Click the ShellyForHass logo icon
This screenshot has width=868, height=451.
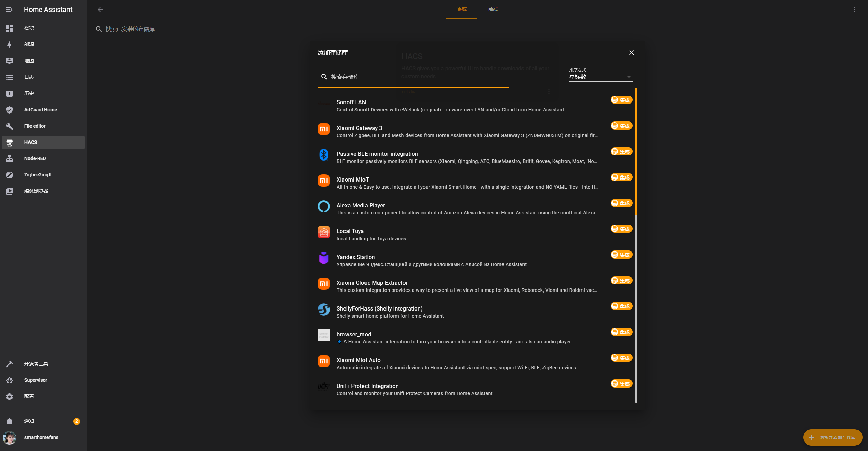[x=324, y=309]
